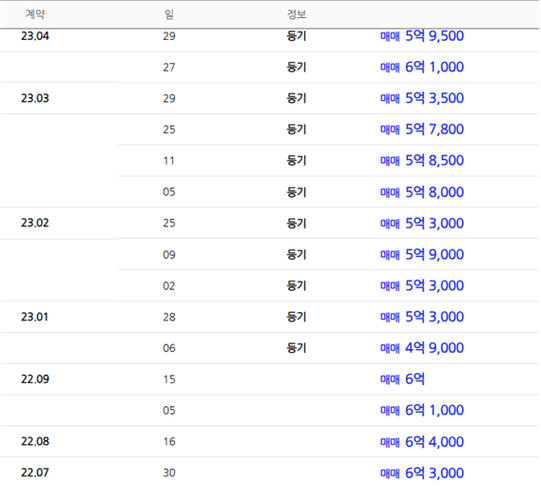Open 매매 5억 3,000 in the day 02 row
541x489 pixels.
coord(422,286)
